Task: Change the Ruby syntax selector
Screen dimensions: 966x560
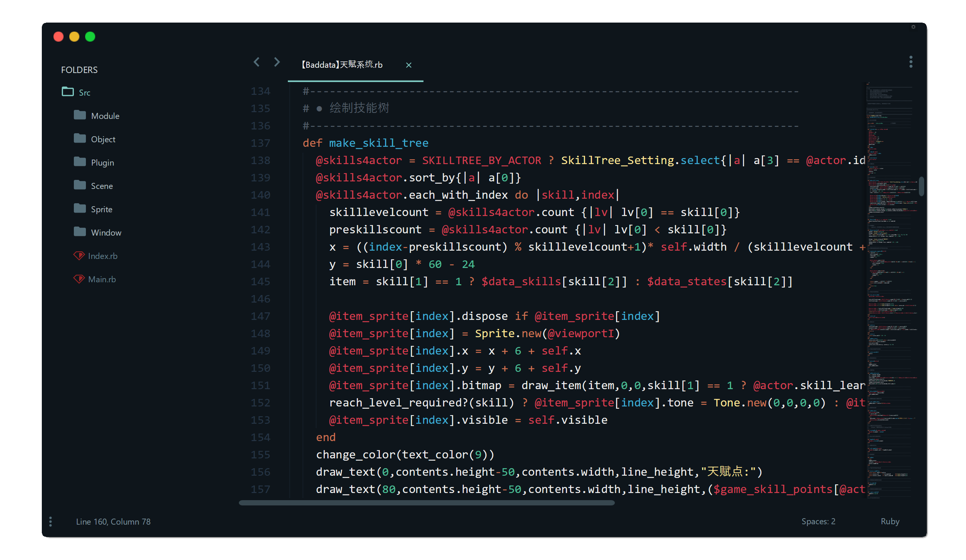Action: click(890, 521)
